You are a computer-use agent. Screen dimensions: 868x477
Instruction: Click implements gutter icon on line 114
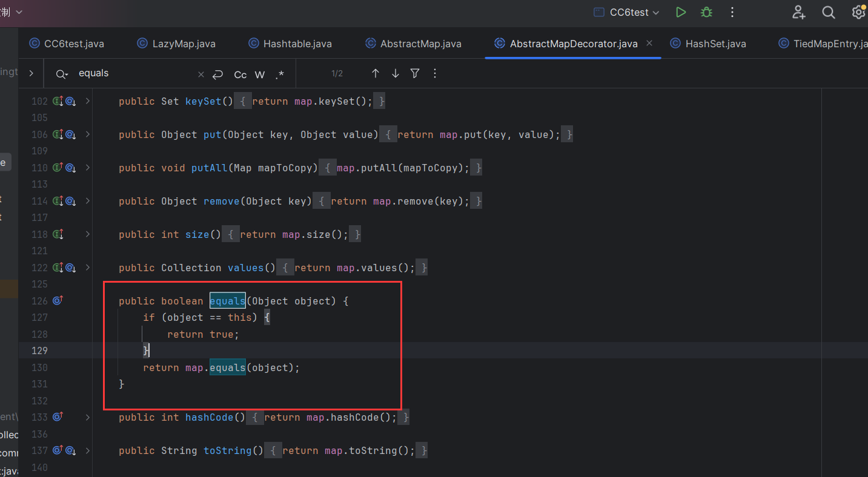[x=58, y=201]
